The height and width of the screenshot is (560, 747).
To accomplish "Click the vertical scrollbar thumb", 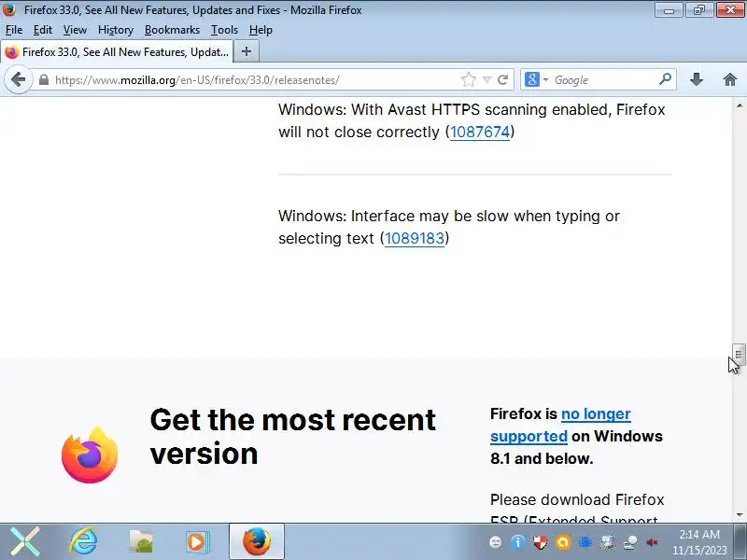I will click(x=739, y=355).
